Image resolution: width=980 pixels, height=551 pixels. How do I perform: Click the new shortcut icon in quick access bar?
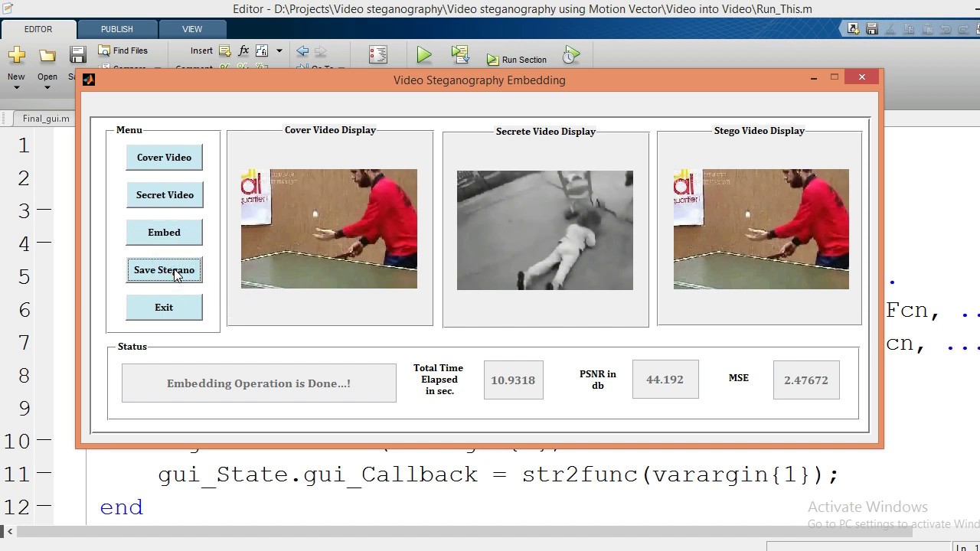854,29
